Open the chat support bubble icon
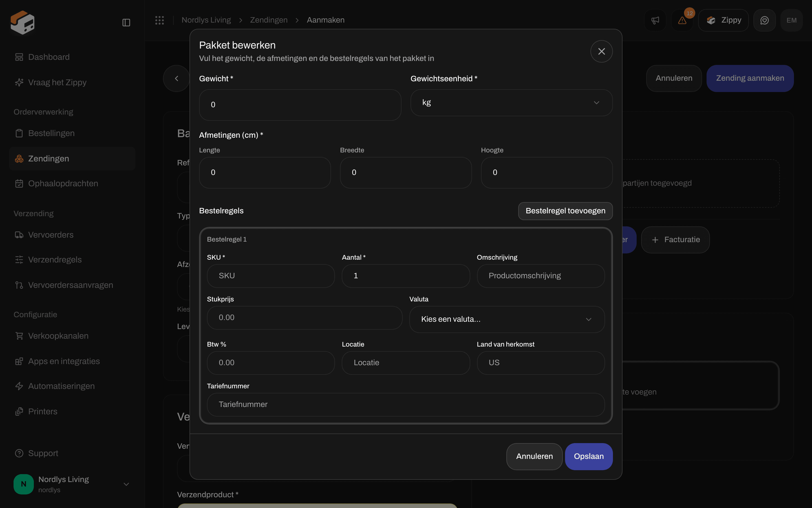 pos(764,21)
